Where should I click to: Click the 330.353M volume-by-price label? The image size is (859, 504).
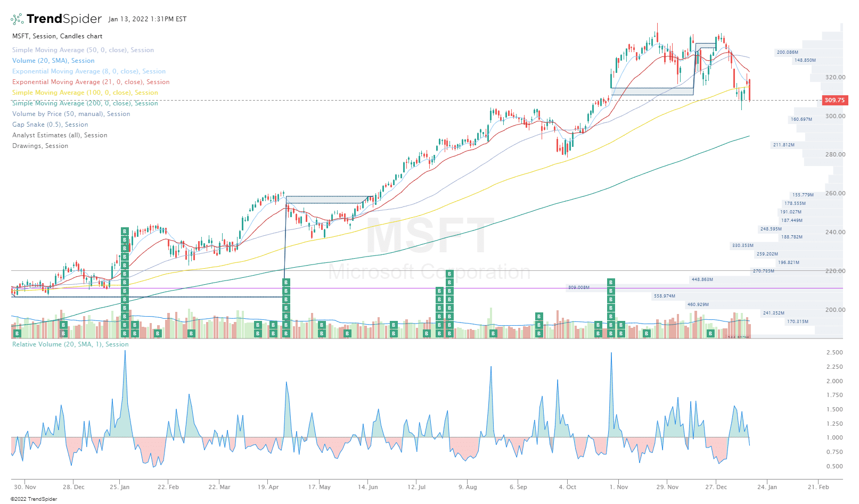(x=743, y=245)
